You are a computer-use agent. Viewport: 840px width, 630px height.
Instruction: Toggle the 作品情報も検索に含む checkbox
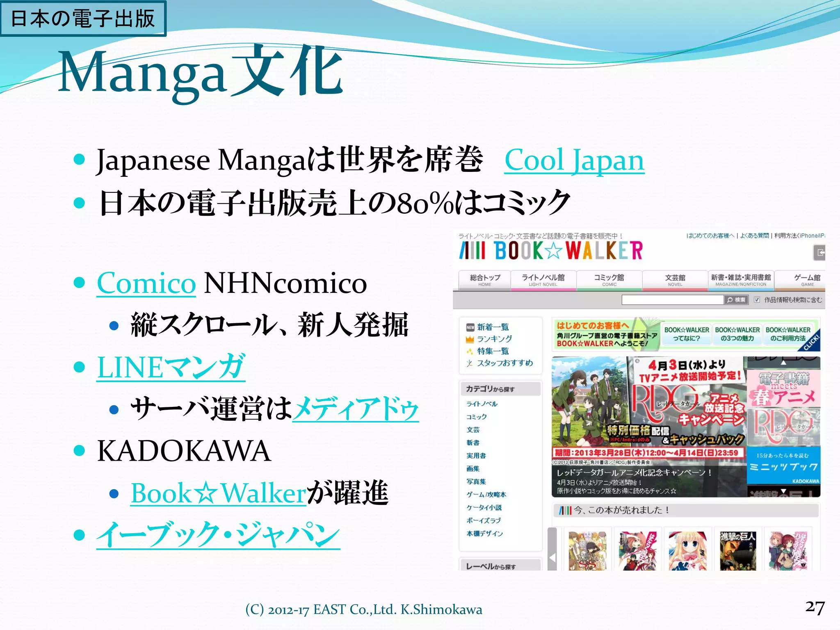757,300
